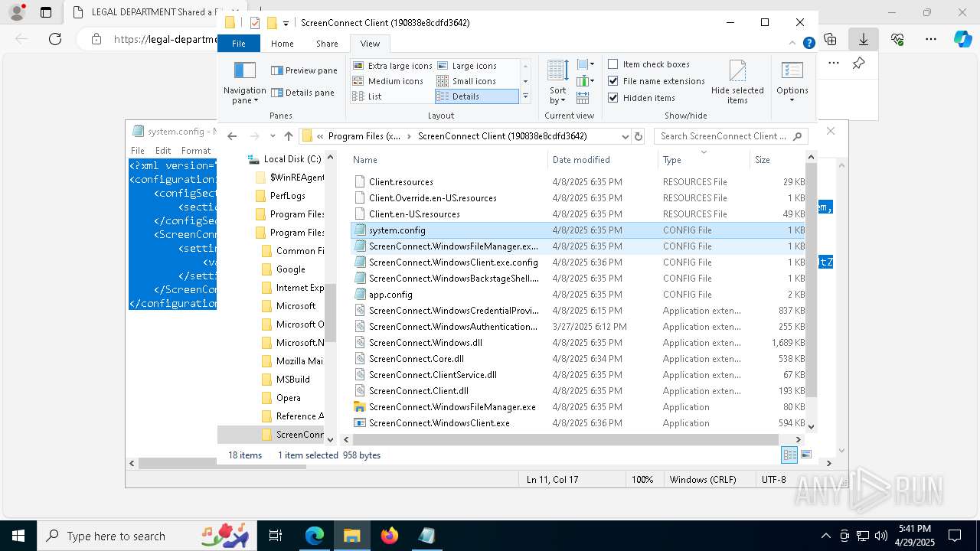
Task: Click Size all columns to fit
Action: click(583, 97)
